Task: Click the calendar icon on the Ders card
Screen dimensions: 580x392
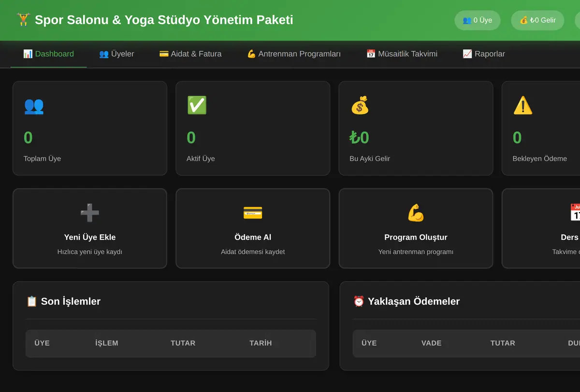Action: click(575, 213)
